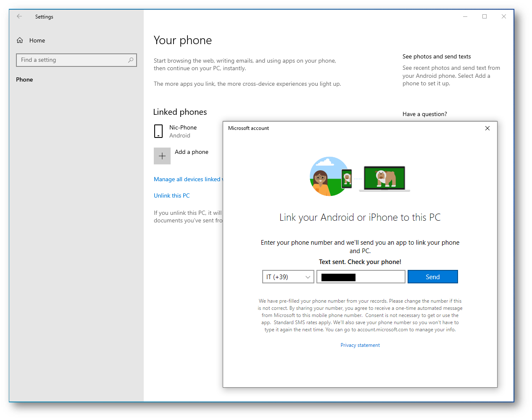Screen dimensions: 532x420
Task: Click the Add a phone label
Action: tap(192, 152)
